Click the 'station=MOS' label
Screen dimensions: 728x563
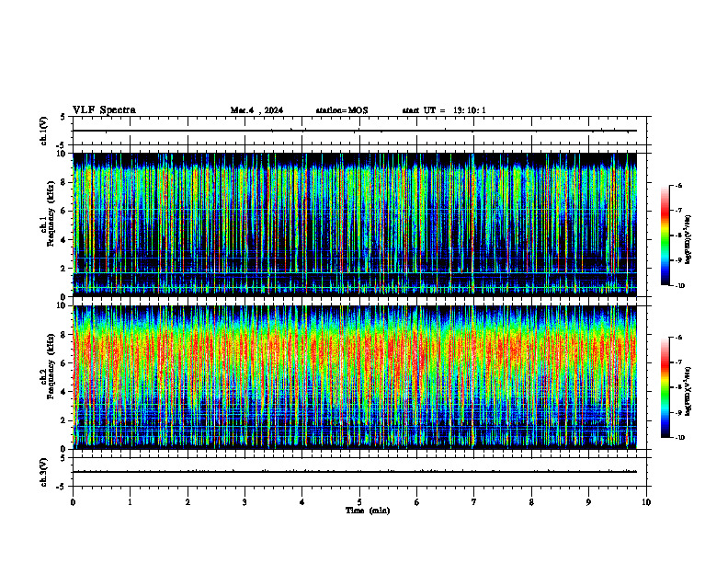tap(342, 110)
